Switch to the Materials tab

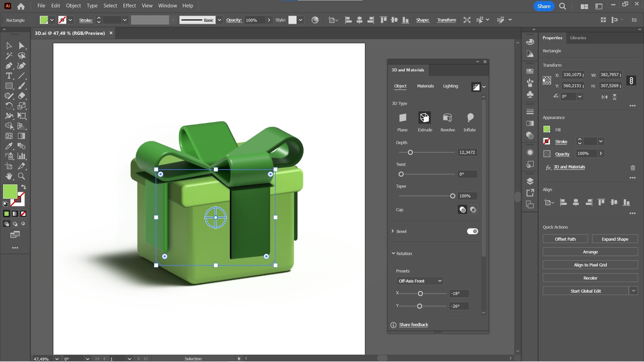pos(425,86)
